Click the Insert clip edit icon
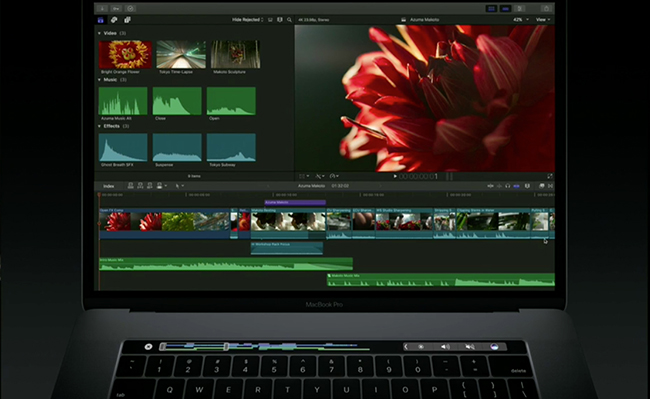Screen dimensions: 650x399 (x=140, y=186)
